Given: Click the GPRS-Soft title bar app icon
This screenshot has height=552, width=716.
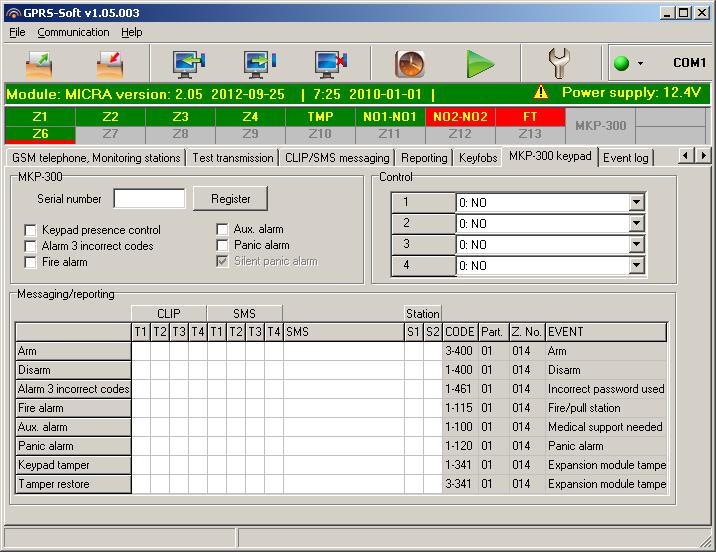Looking at the screenshot, I should (14, 13).
